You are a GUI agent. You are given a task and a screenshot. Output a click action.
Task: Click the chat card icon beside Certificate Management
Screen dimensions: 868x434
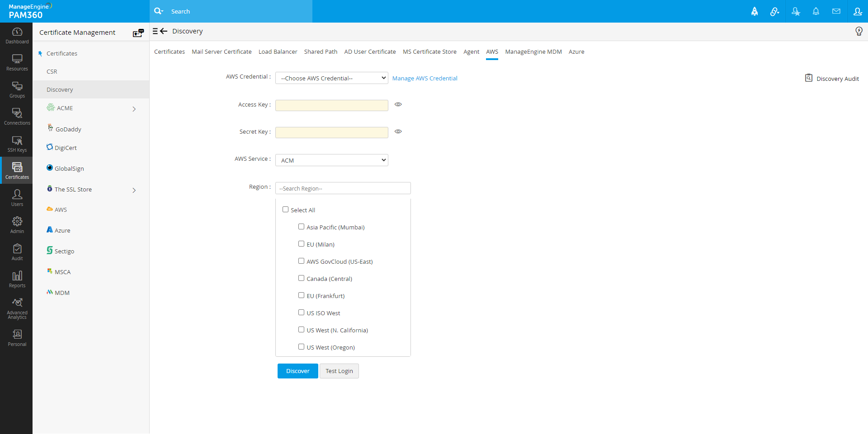138,33
